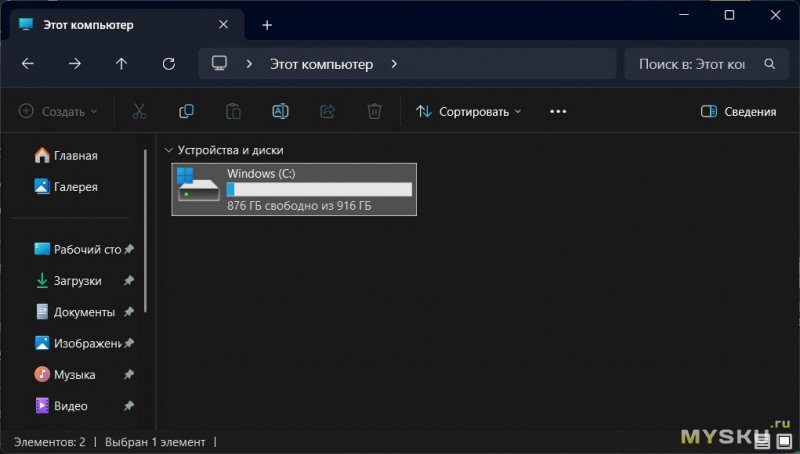Select Музыка in the navigation pane
The height and width of the screenshot is (454, 800).
coord(74,374)
